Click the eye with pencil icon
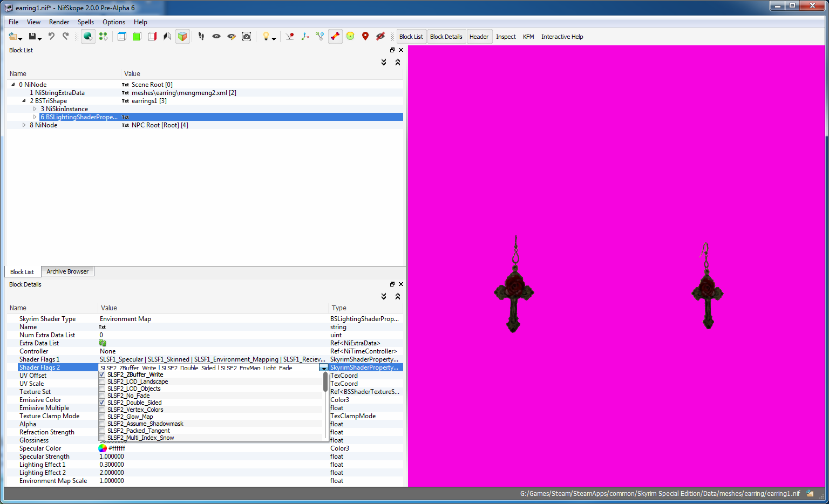 click(232, 36)
